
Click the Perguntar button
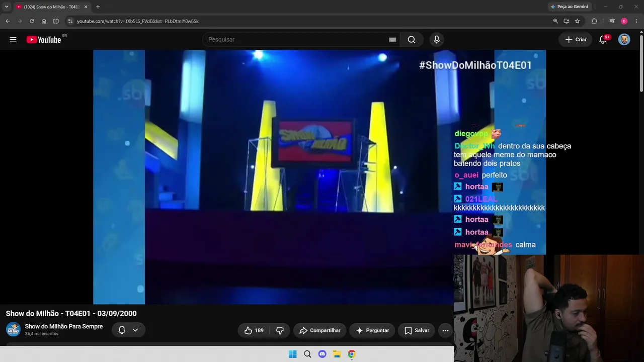pos(372,330)
